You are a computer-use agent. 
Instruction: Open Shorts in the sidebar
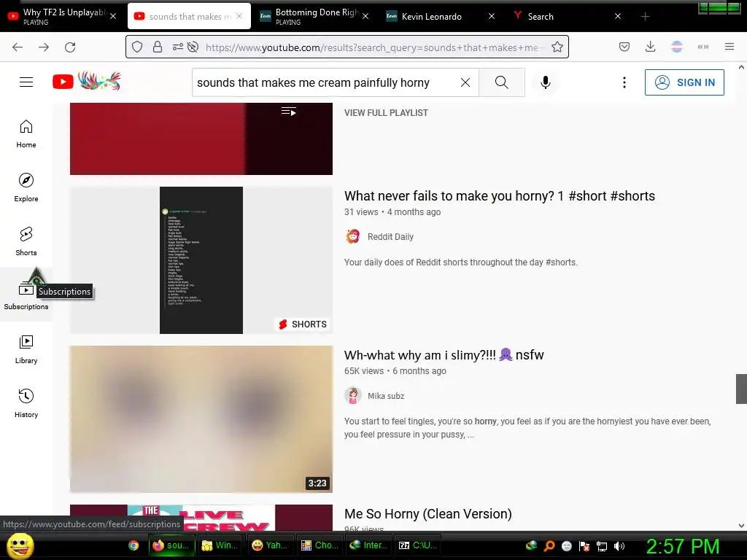(26, 241)
